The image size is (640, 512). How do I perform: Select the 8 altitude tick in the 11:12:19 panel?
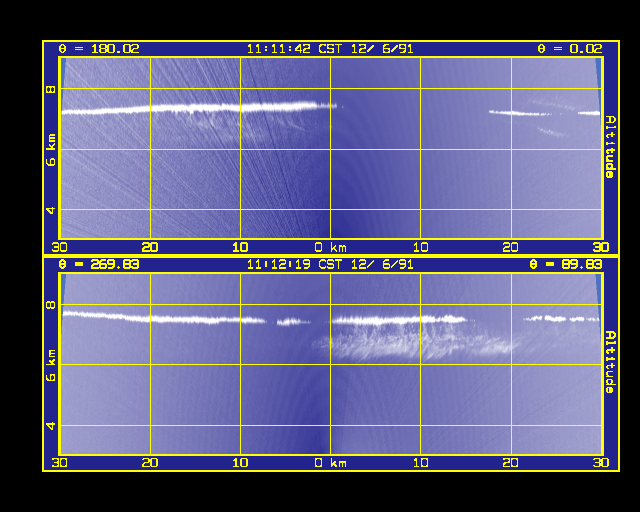click(51, 305)
